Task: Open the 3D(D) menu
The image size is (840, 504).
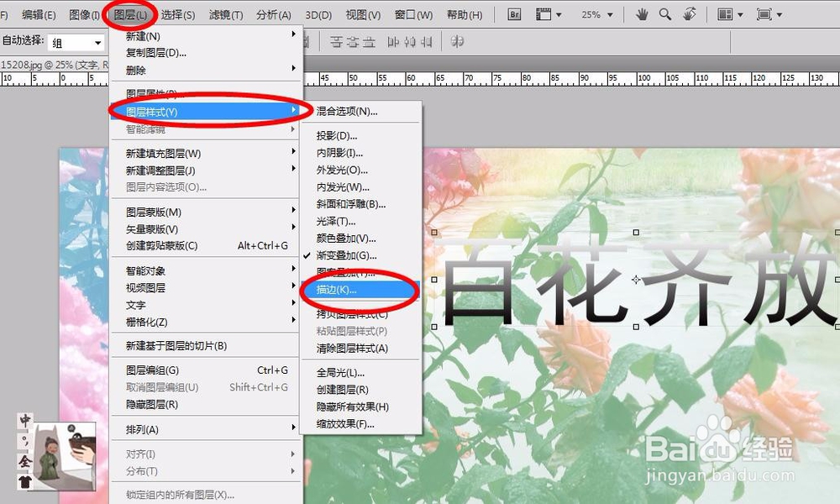Action: pyautogui.click(x=318, y=14)
